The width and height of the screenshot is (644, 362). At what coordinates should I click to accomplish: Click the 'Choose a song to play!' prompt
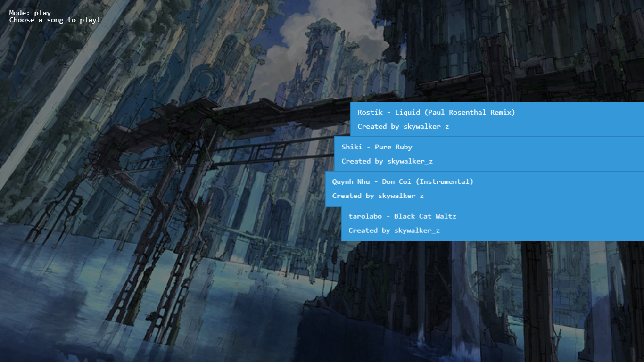[x=55, y=20]
